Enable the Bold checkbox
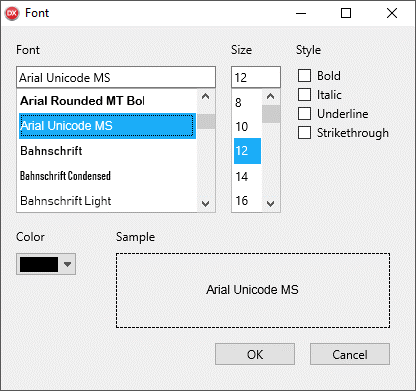Screen dimensions: 416x391 [304, 76]
